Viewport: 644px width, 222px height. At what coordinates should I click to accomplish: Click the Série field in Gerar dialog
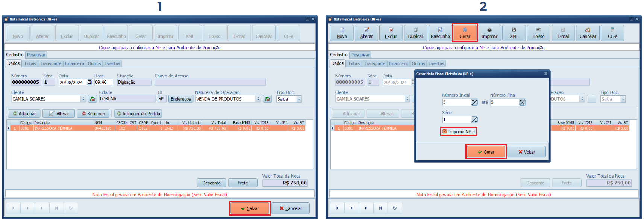456,120
